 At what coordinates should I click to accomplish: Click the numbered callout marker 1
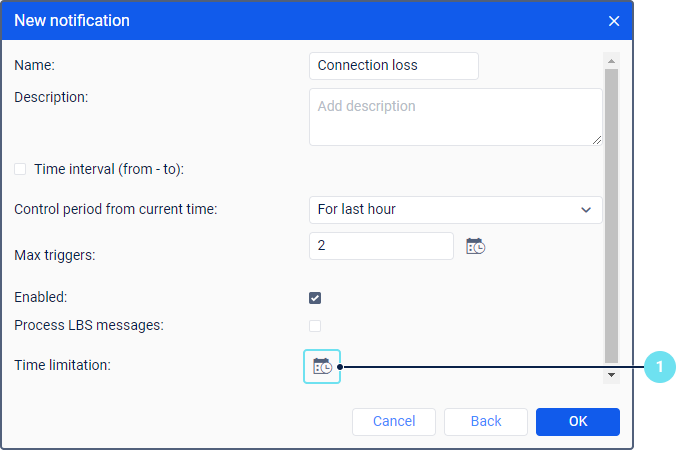click(660, 368)
